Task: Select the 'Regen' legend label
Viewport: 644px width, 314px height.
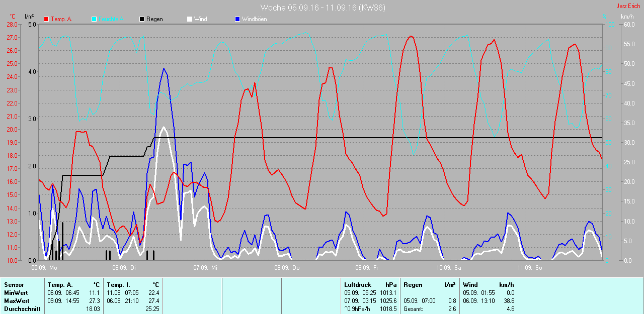Action: (155, 19)
